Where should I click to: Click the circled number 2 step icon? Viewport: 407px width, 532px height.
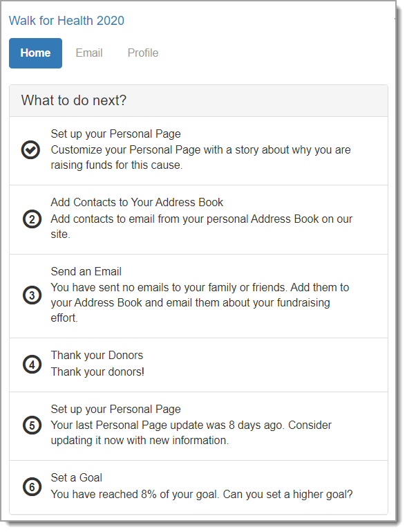[32, 219]
